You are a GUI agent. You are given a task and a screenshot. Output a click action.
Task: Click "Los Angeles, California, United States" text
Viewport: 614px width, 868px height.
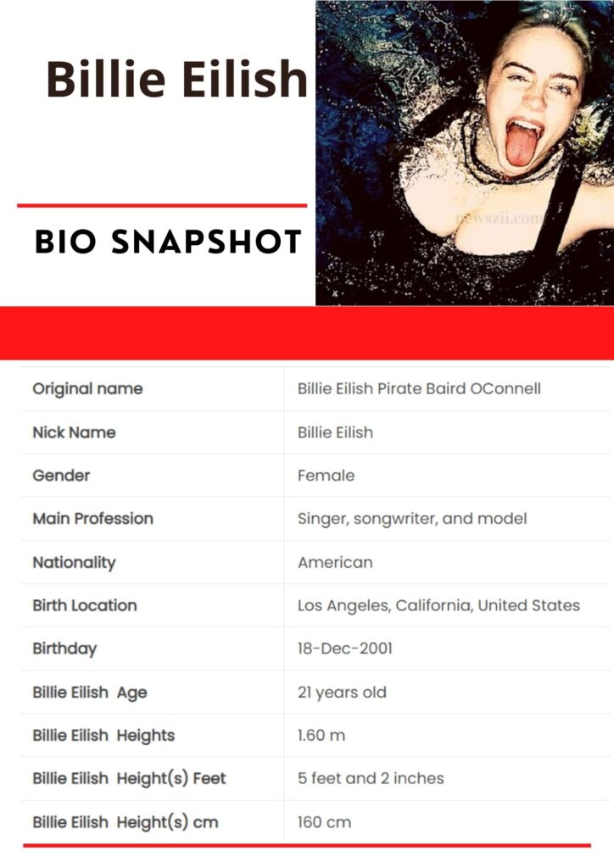coord(438,605)
